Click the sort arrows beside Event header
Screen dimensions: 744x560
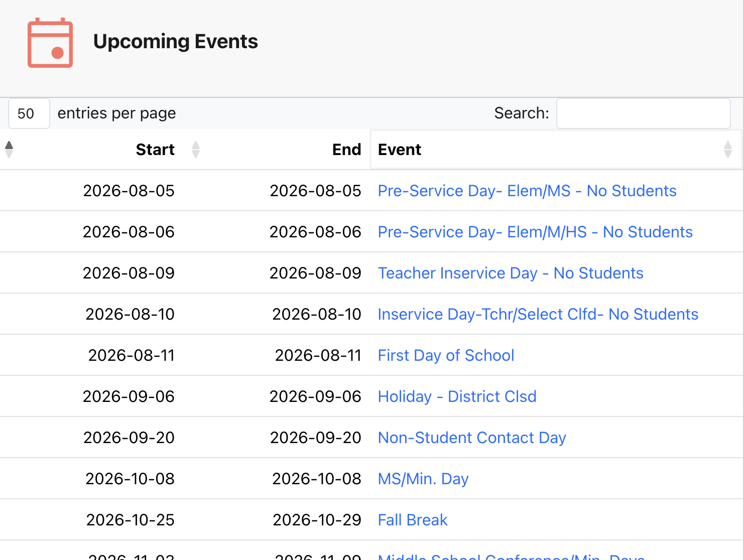coord(728,150)
